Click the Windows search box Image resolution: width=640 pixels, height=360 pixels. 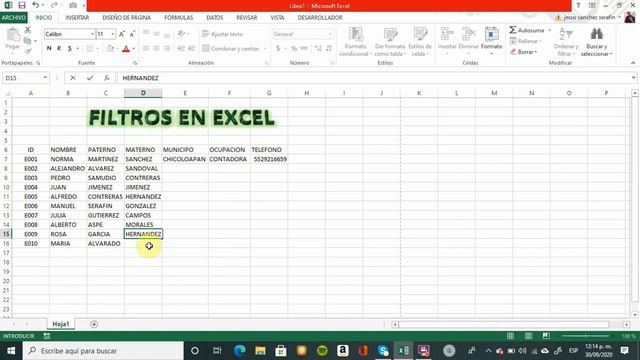click(x=103, y=351)
